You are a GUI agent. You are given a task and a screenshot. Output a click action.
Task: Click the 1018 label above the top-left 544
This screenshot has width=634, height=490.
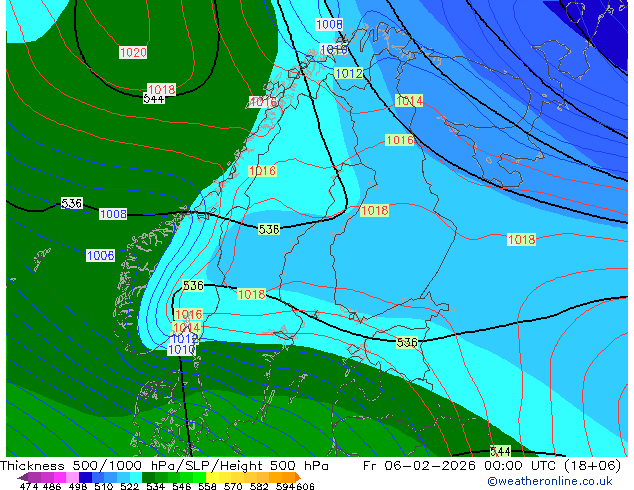coord(161,89)
